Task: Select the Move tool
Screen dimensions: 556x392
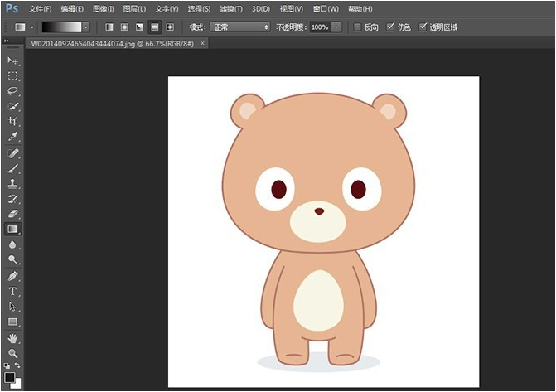Action: coord(12,60)
